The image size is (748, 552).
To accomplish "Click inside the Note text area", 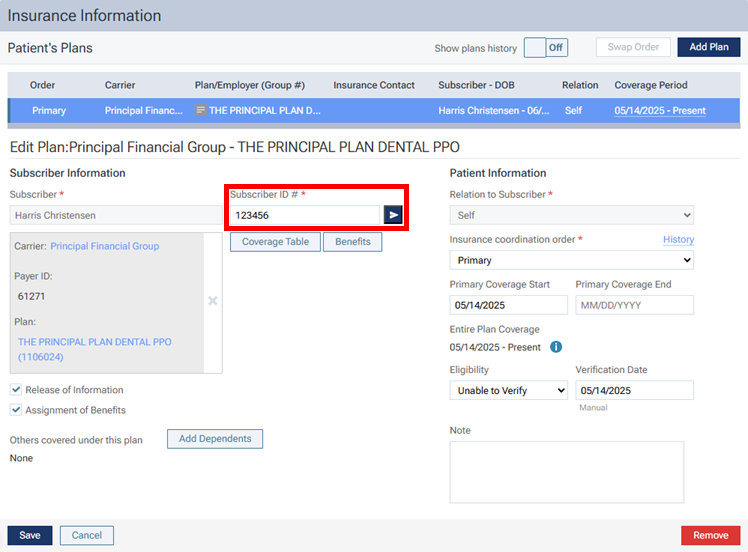I will coord(567,472).
